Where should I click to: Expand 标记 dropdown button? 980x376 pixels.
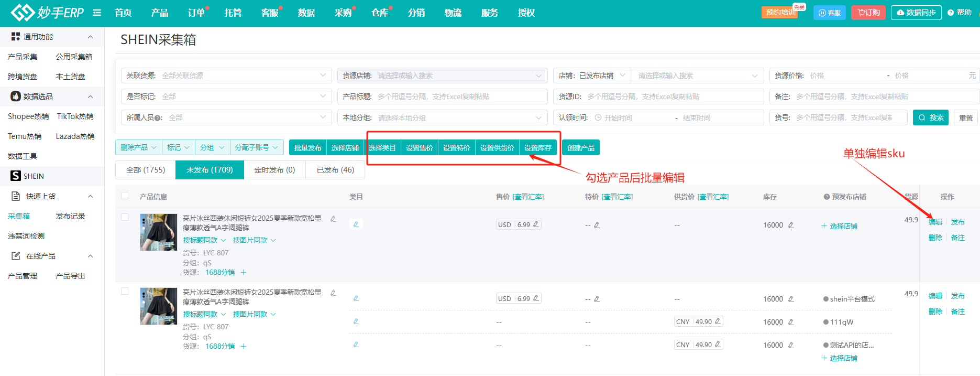179,147
